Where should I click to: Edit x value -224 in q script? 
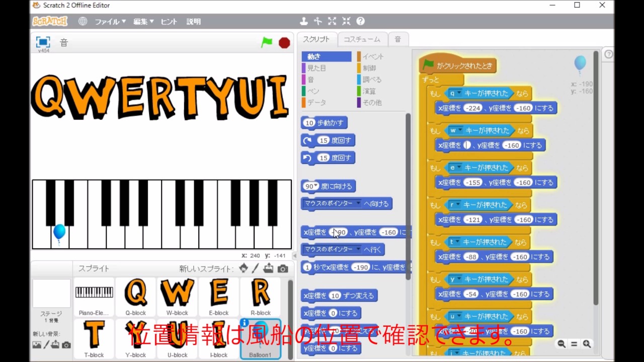point(473,108)
